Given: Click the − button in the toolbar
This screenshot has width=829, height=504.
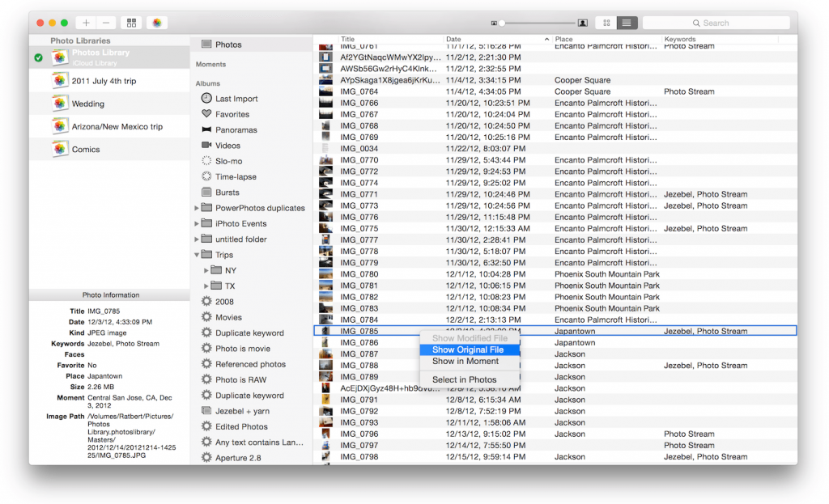Looking at the screenshot, I should pos(105,22).
